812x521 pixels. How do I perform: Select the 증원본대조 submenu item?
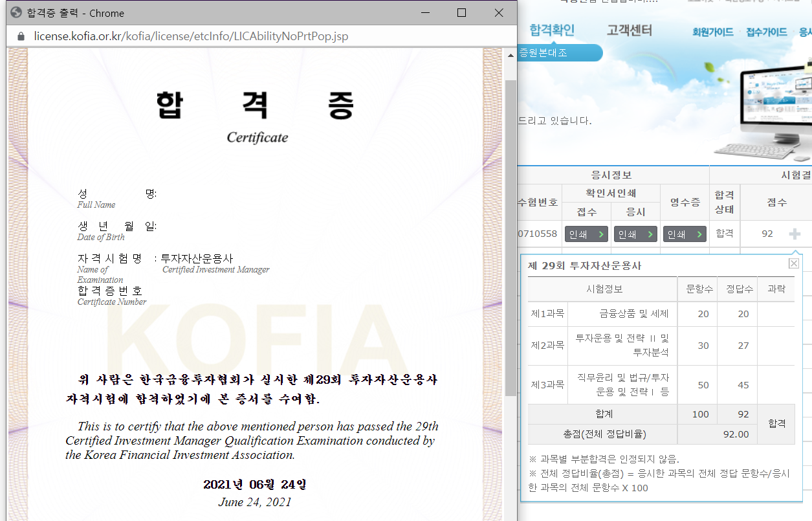click(543, 53)
